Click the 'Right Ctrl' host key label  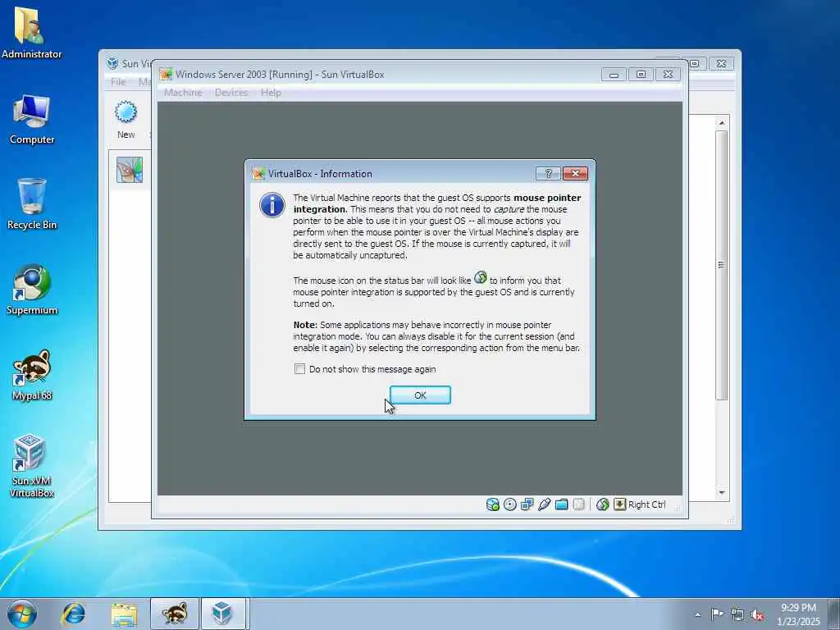click(x=647, y=504)
